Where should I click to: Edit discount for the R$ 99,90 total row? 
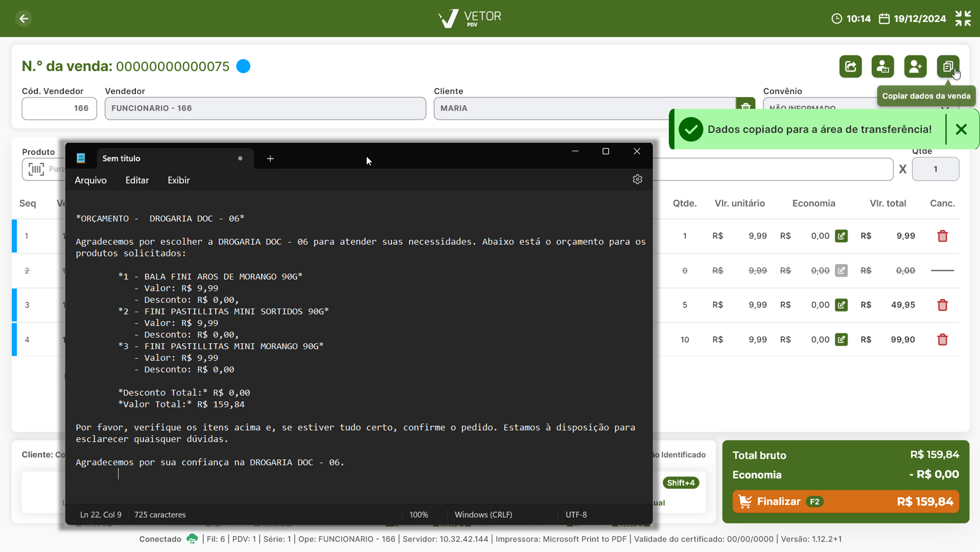[x=842, y=340]
